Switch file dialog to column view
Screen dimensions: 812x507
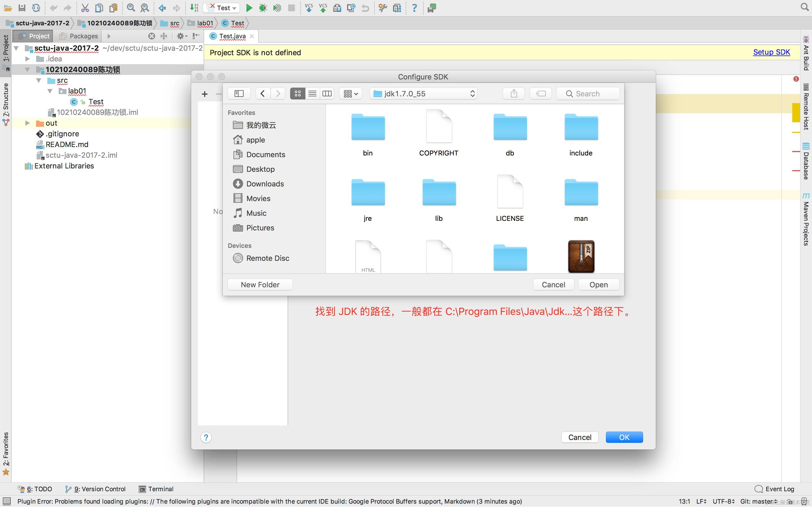pyautogui.click(x=327, y=94)
